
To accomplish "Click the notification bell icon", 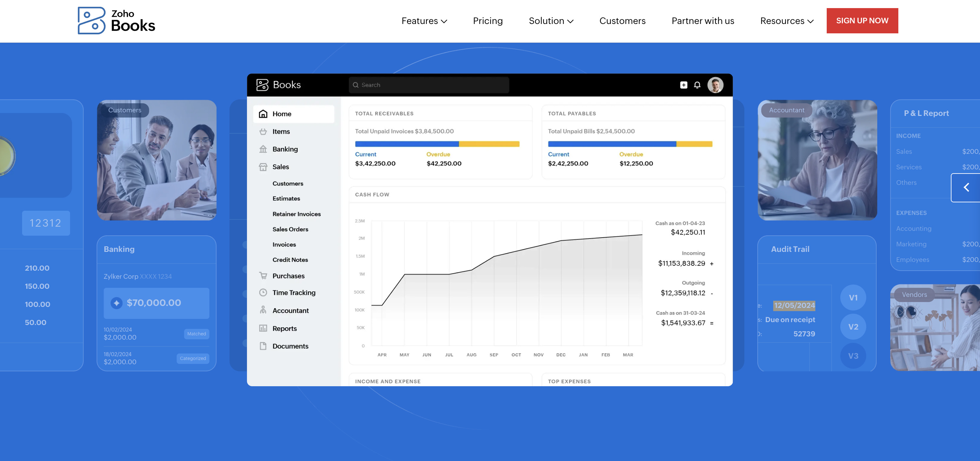I will 697,85.
